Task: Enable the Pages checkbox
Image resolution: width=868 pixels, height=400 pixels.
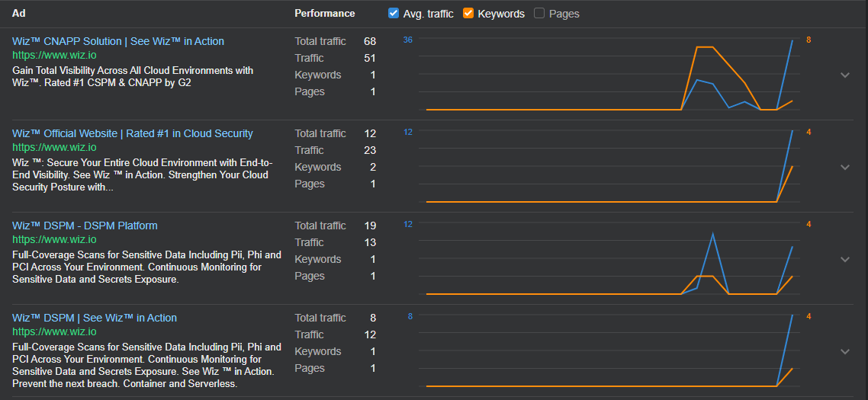Action: 539,13
